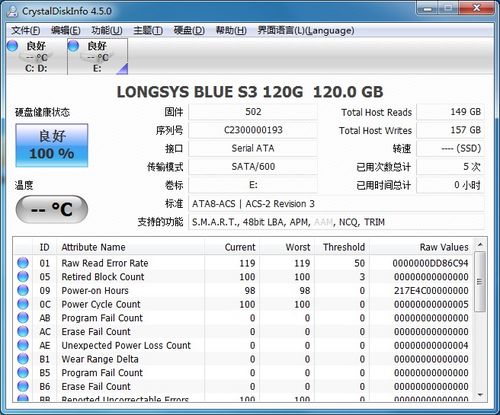Select the Wear Range Delta attribute name

[x=100, y=359]
